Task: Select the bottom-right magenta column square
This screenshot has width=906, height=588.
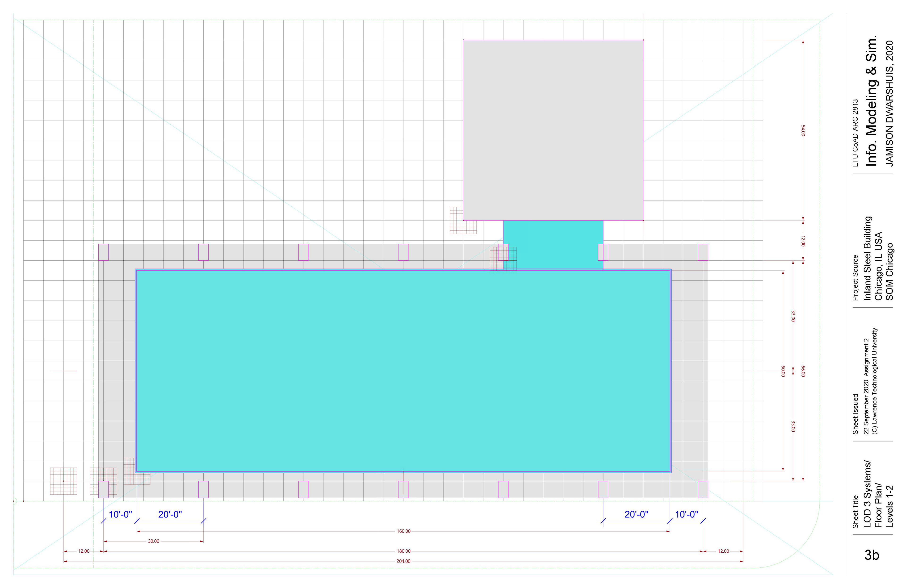Action: 703,489
